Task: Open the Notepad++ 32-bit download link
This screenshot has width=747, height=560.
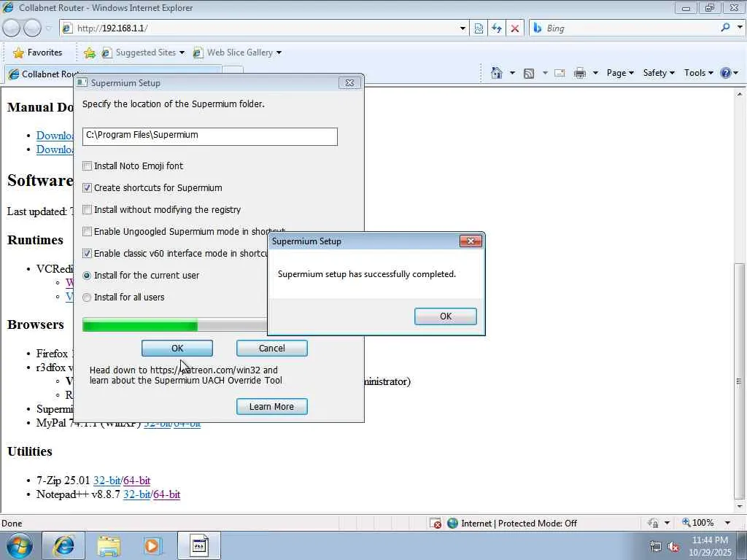Action: tap(136, 494)
